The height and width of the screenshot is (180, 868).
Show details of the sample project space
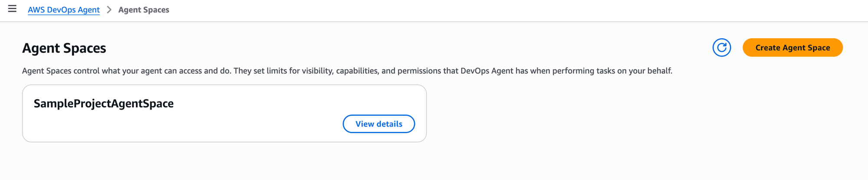click(x=378, y=124)
